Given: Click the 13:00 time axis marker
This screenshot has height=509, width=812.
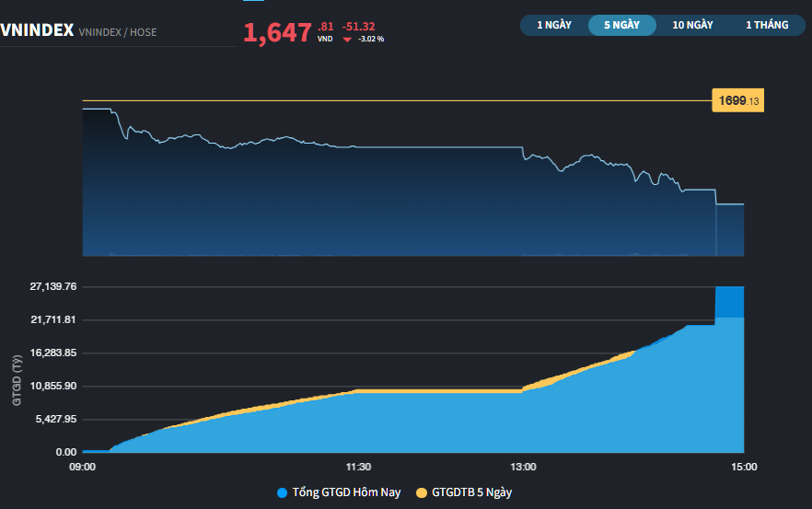Looking at the screenshot, I should 523,467.
